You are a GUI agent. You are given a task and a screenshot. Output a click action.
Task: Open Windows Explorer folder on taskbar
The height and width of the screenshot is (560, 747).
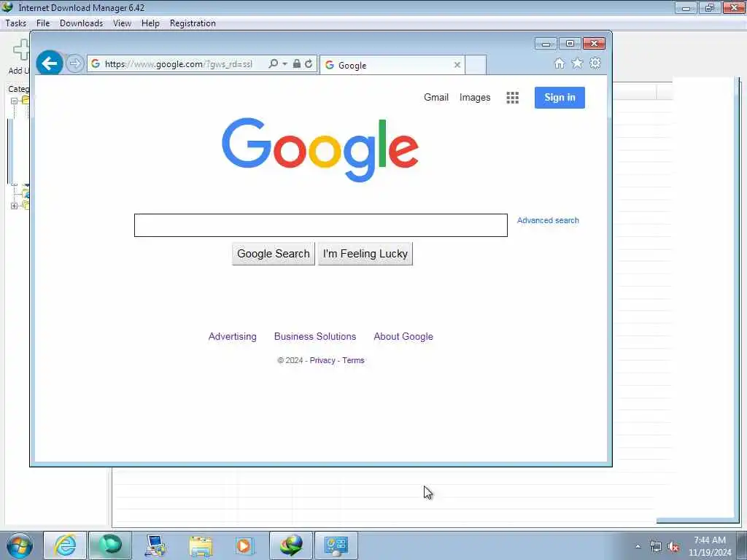(x=201, y=545)
